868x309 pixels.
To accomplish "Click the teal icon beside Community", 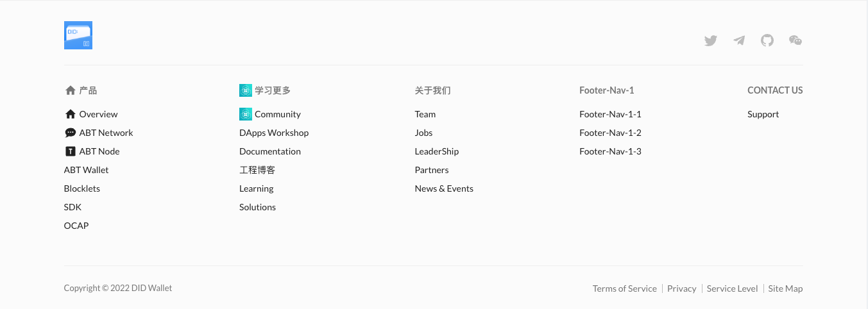I will point(246,114).
